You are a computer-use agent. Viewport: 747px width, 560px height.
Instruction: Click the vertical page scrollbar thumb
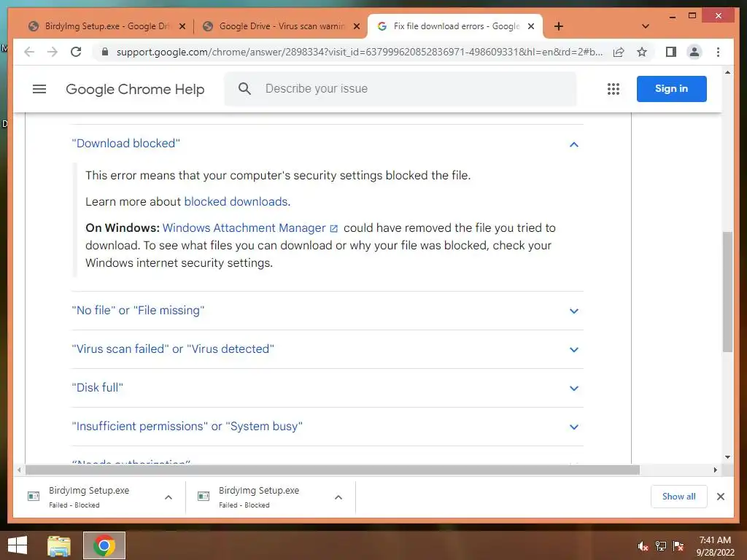point(727,292)
